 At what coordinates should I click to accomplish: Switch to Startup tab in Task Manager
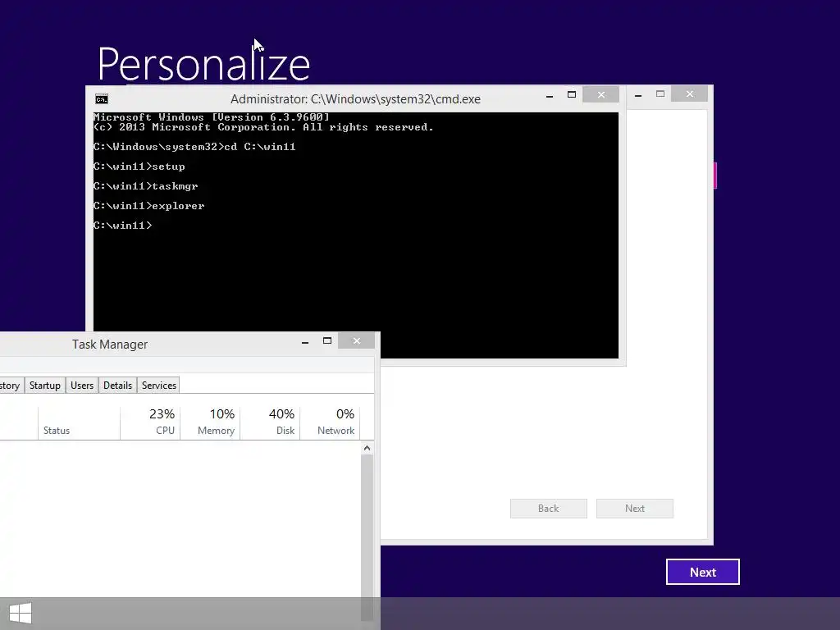45,386
